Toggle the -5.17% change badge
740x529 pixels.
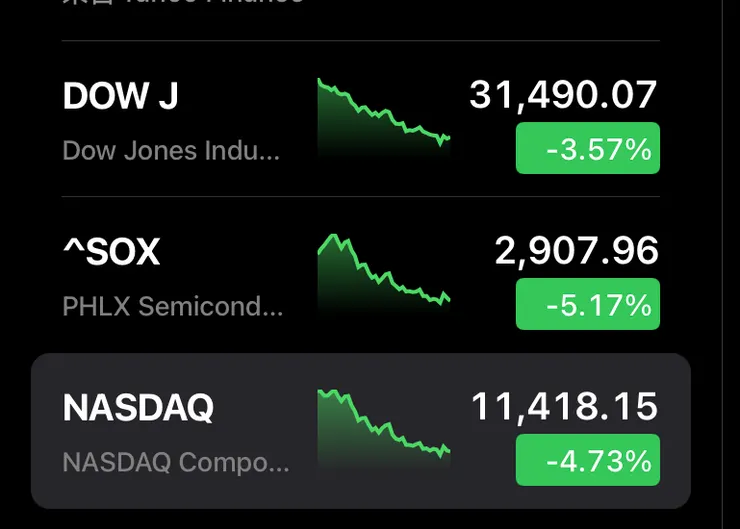coord(588,304)
